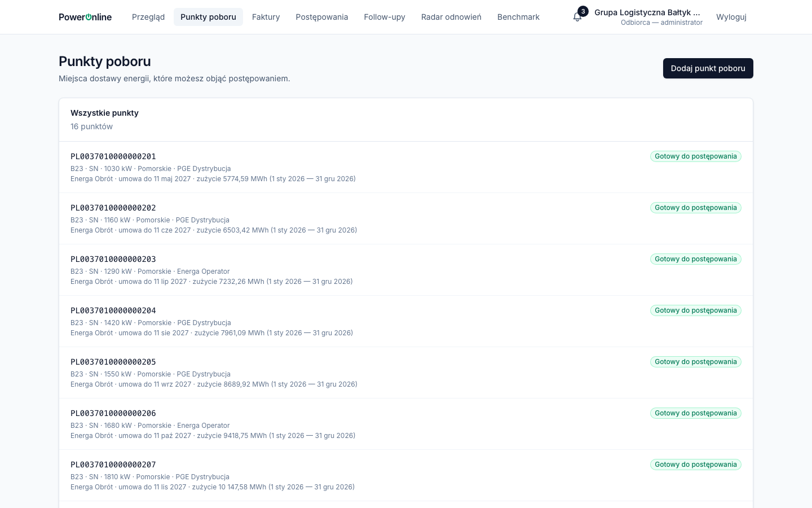
Task: View the Benchmark tab
Action: [x=518, y=17]
